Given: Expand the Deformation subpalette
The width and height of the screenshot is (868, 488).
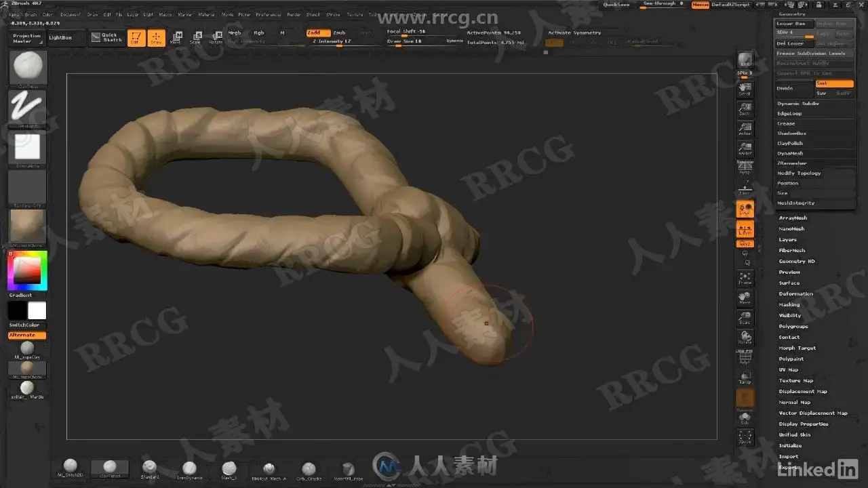Looking at the screenshot, I should coord(796,293).
